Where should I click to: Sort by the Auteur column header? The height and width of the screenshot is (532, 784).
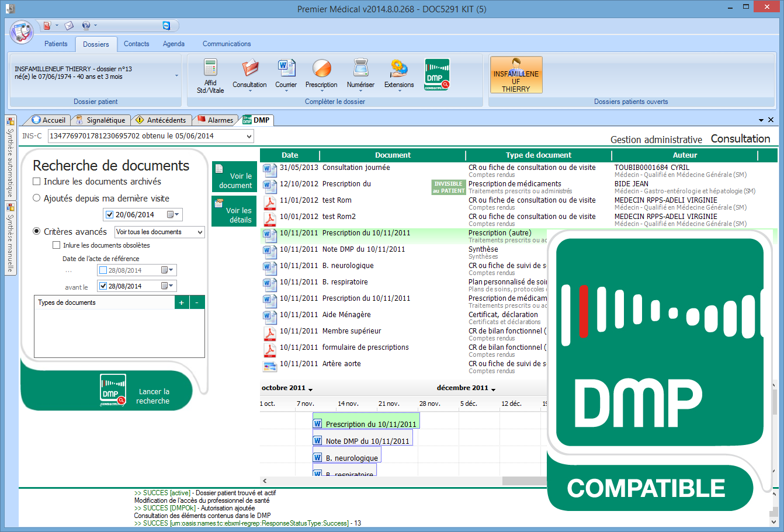[x=685, y=155]
